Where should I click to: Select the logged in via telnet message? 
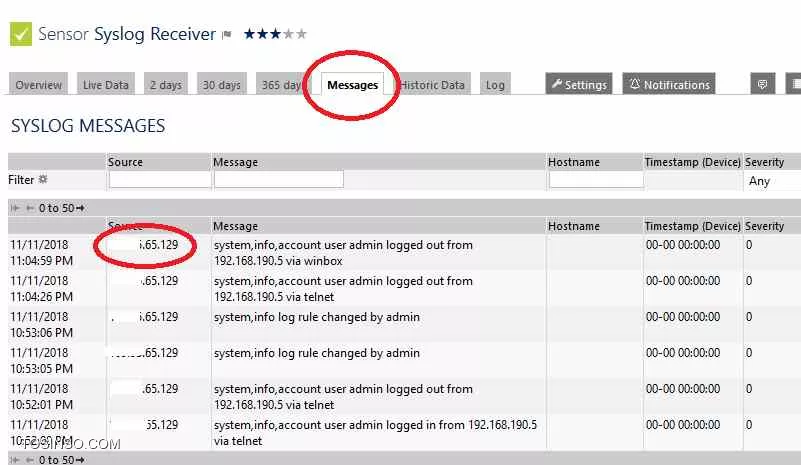click(375, 433)
